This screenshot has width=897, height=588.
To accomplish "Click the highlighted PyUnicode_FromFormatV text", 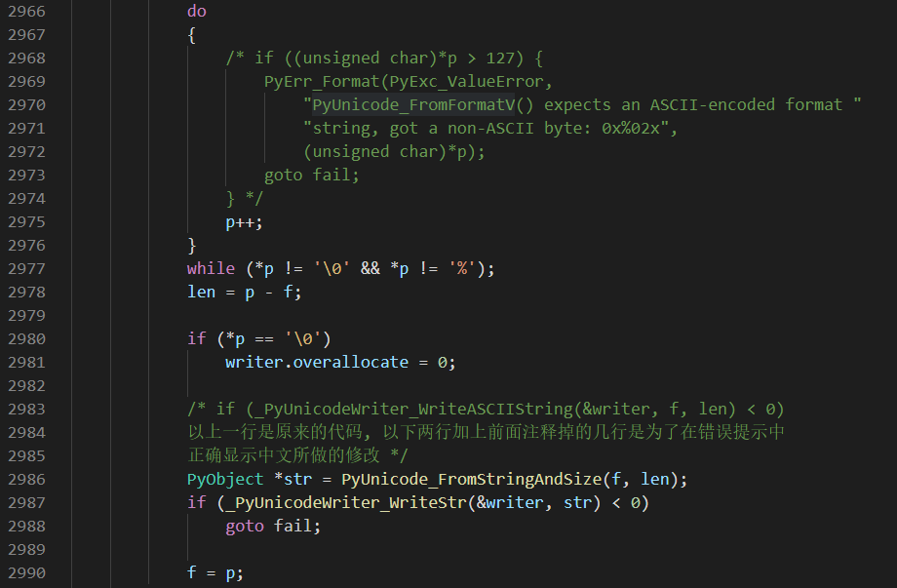I will (x=413, y=104).
